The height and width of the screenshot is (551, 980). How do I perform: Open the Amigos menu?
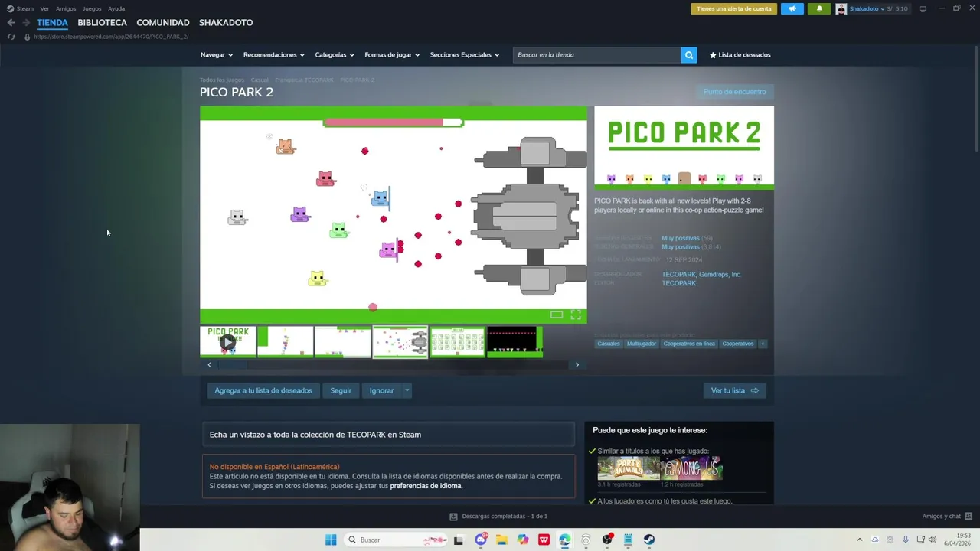pyautogui.click(x=66, y=9)
